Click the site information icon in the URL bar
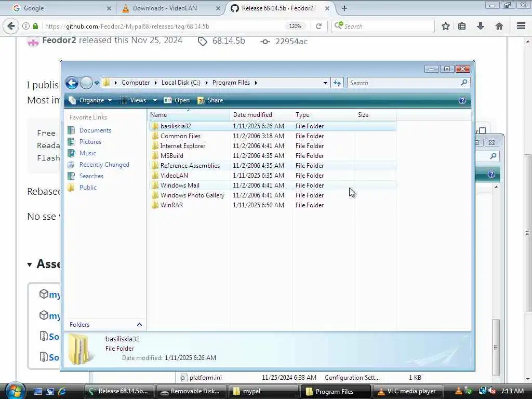 (26, 26)
